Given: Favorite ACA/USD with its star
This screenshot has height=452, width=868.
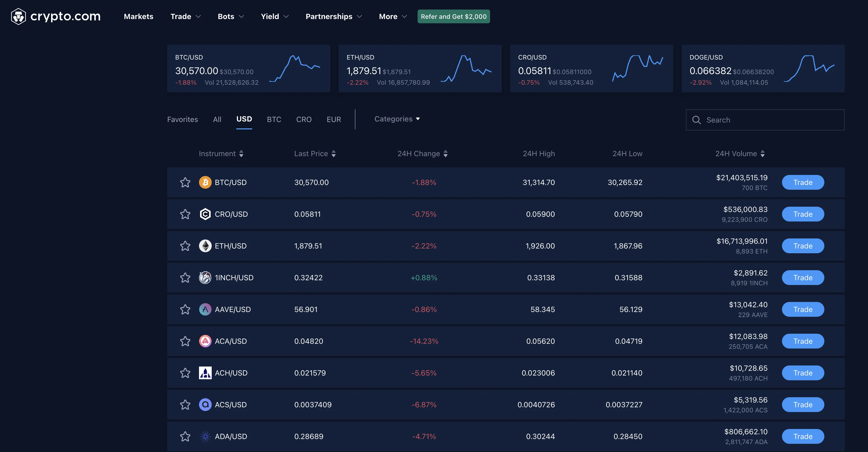Looking at the screenshot, I should pos(185,341).
